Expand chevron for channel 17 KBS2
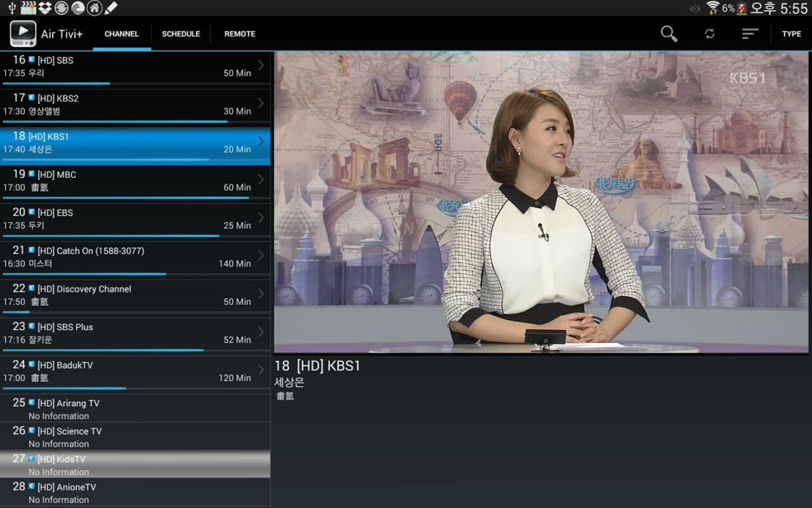 tap(261, 103)
